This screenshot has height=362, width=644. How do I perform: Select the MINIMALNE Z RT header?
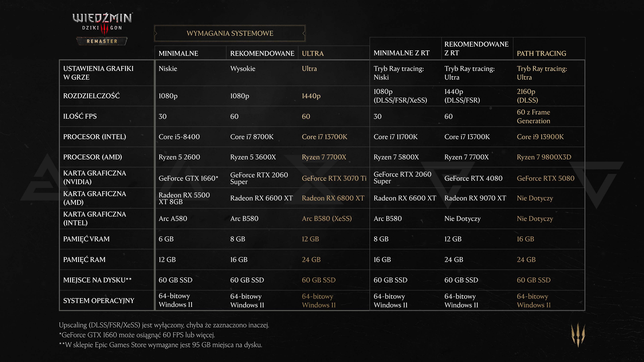tap(401, 53)
